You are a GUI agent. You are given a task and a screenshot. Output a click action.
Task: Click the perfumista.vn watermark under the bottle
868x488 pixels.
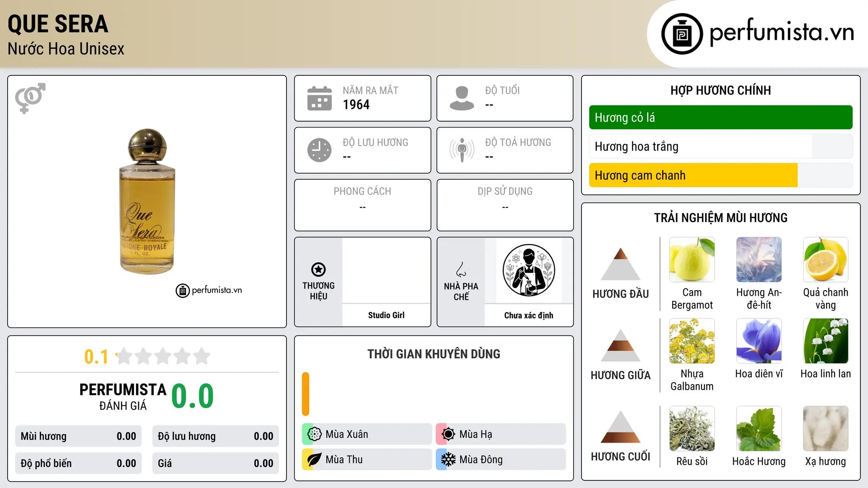(x=209, y=290)
